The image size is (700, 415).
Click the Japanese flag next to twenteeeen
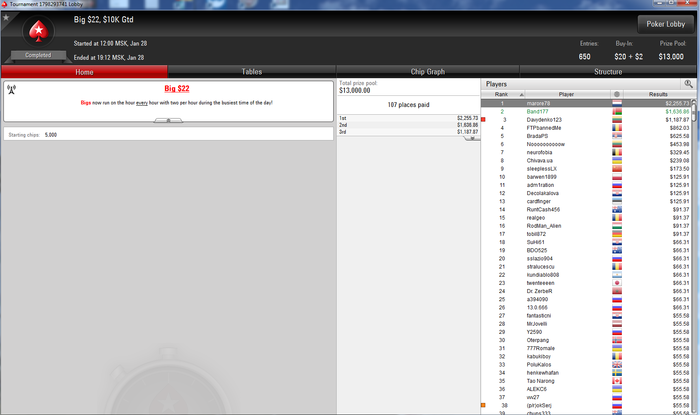click(617, 283)
